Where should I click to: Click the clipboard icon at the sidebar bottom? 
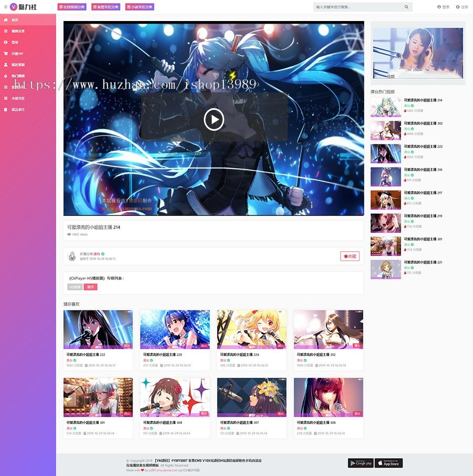(5, 110)
